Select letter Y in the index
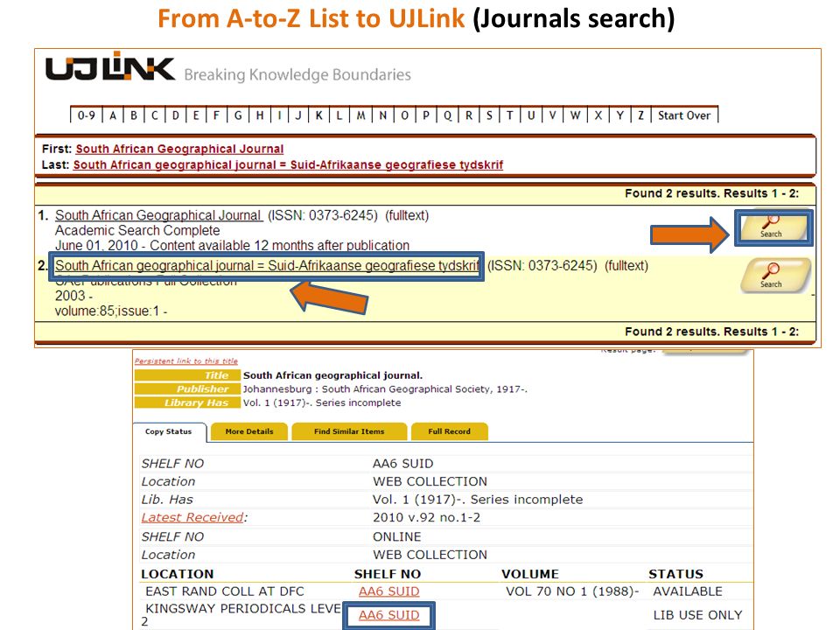The height and width of the screenshot is (630, 840). tap(619, 115)
